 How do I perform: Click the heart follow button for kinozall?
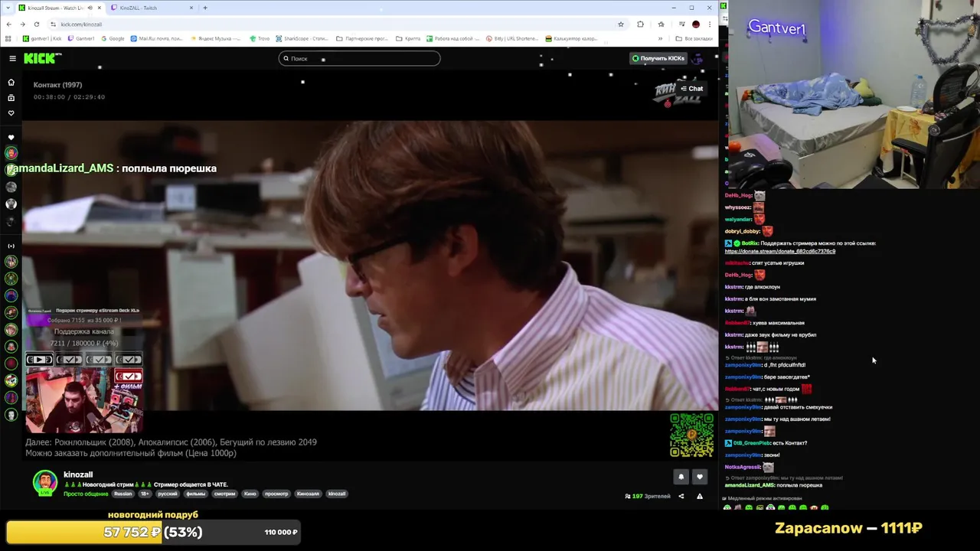699,477
